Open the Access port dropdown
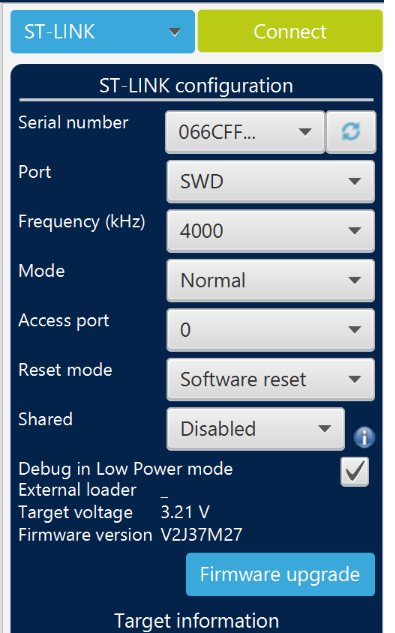The image size is (395, 633). 271,330
